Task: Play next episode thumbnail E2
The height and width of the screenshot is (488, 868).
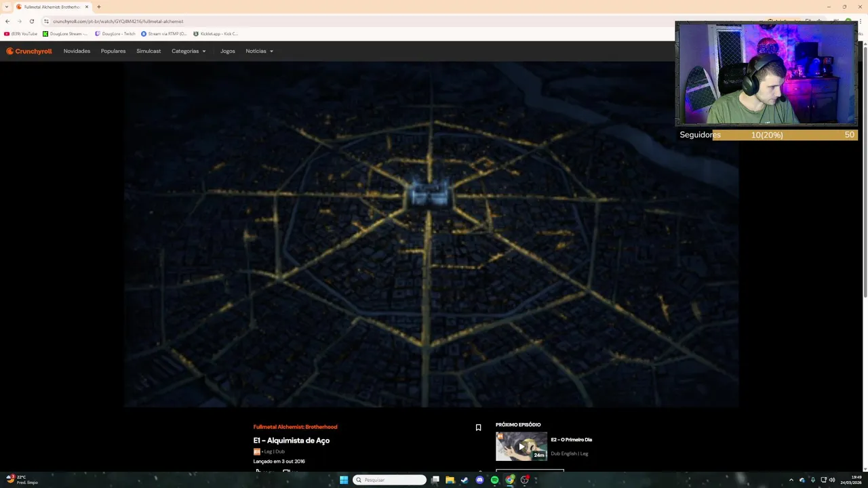Action: [x=521, y=447]
